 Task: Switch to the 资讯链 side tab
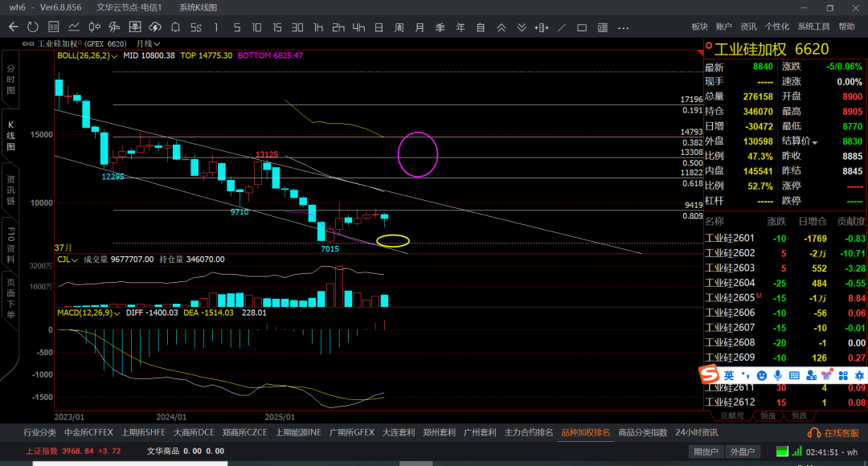tap(10, 190)
